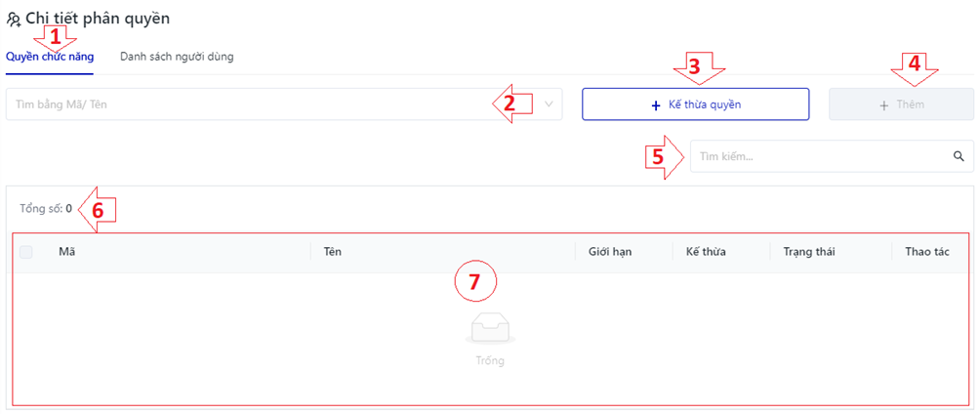Click the Tổng số total count label
The width and height of the screenshot is (980, 414).
click(x=45, y=209)
